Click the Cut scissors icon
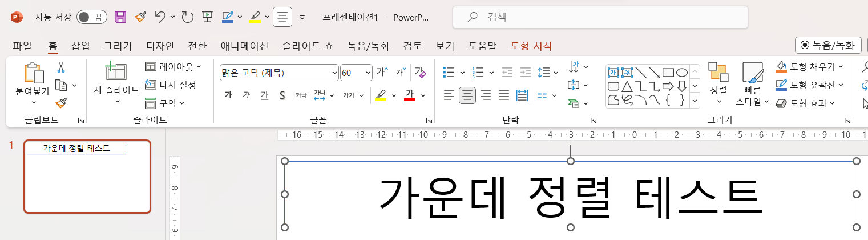The image size is (868, 240). [61, 67]
